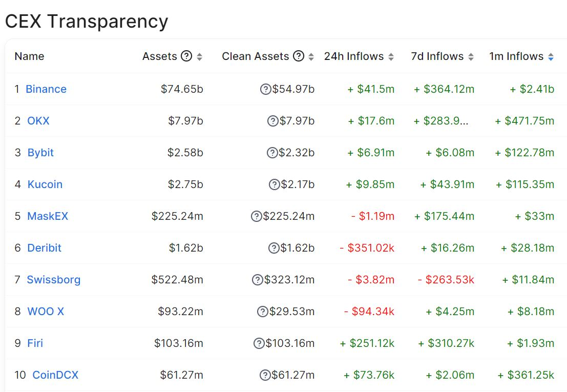Click the help icon beside Clean Assets header

pos(299,56)
